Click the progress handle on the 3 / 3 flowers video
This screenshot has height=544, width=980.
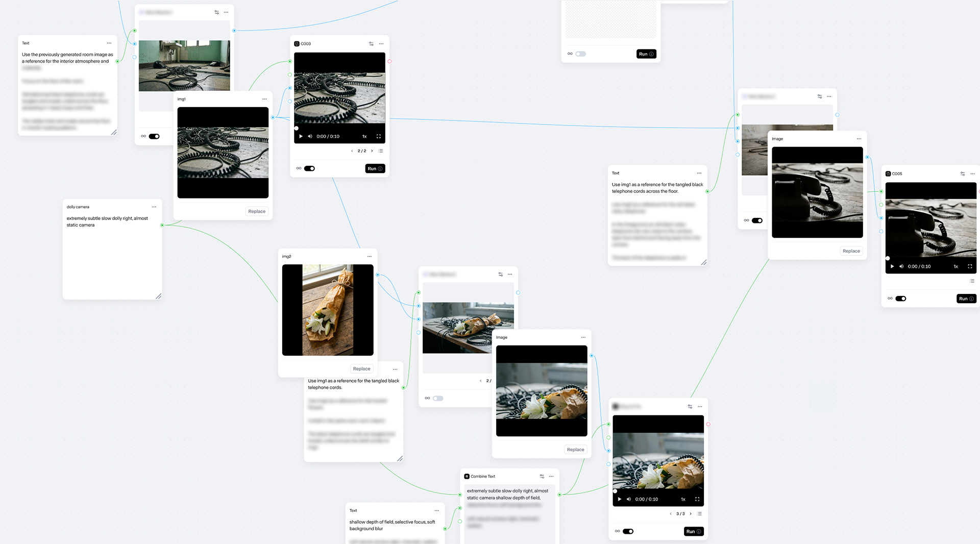click(615, 491)
